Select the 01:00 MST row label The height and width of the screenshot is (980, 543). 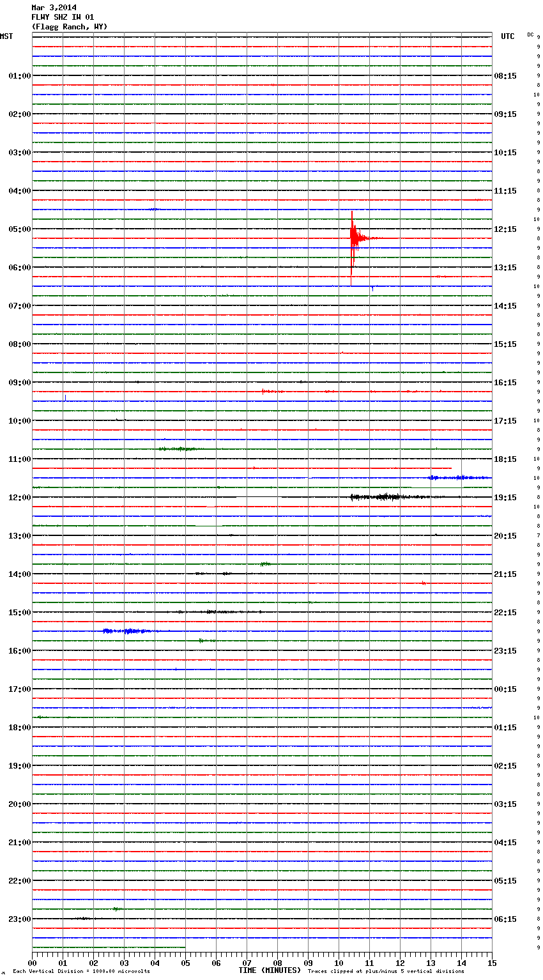(x=20, y=76)
